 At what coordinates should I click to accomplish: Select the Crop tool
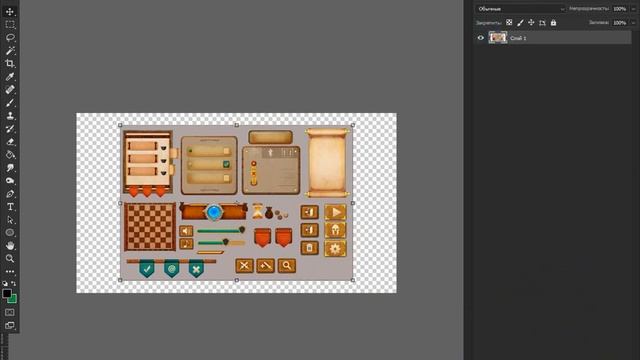coord(10,63)
